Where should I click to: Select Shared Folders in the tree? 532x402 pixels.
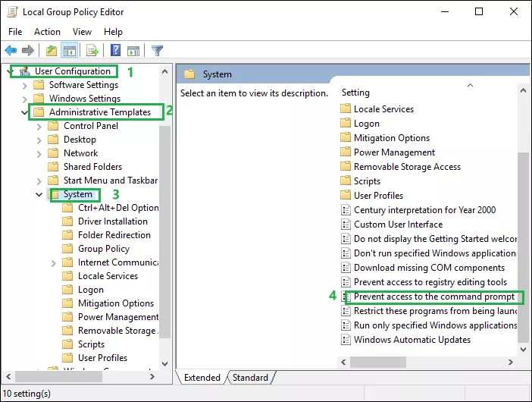(92, 167)
